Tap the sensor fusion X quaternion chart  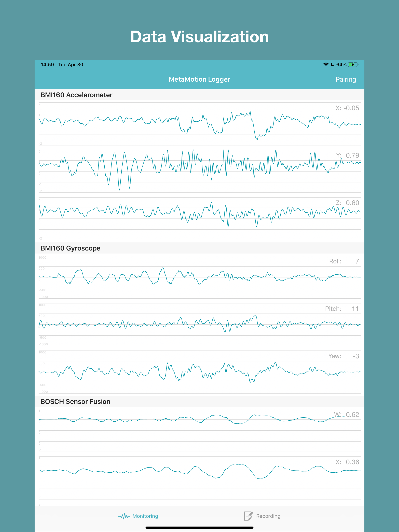pos(200,478)
